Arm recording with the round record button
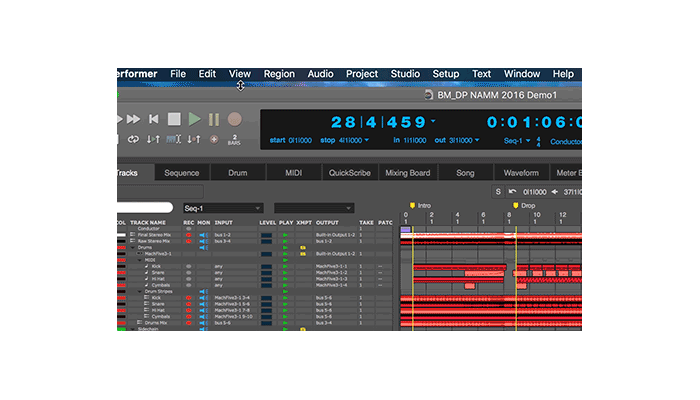This screenshot has height=400, width=700. tap(235, 119)
